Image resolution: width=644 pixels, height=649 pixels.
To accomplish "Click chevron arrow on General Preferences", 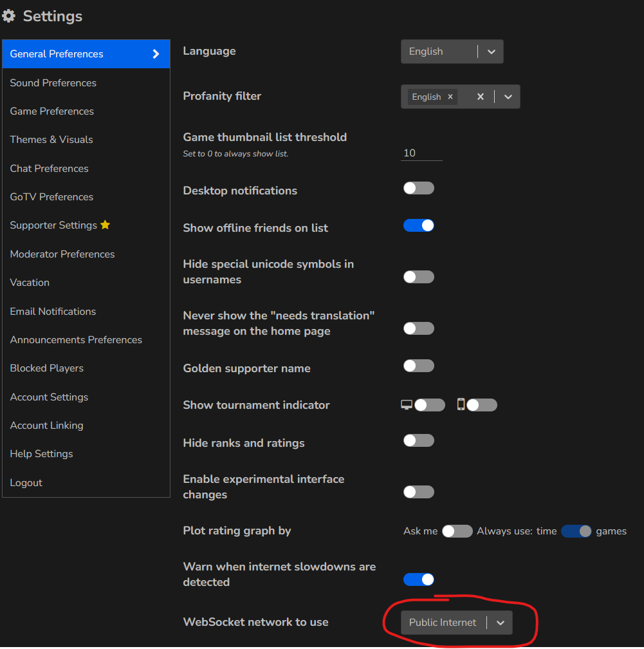I will (156, 54).
